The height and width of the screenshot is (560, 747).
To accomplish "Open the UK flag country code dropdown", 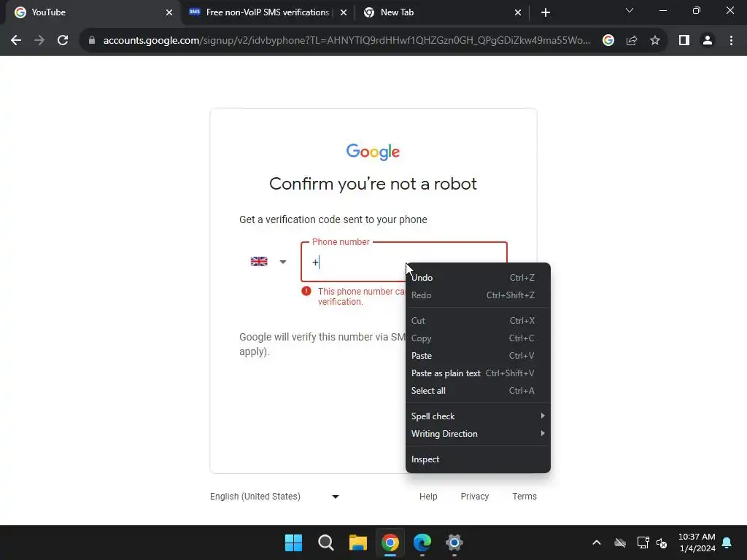I will [x=268, y=262].
